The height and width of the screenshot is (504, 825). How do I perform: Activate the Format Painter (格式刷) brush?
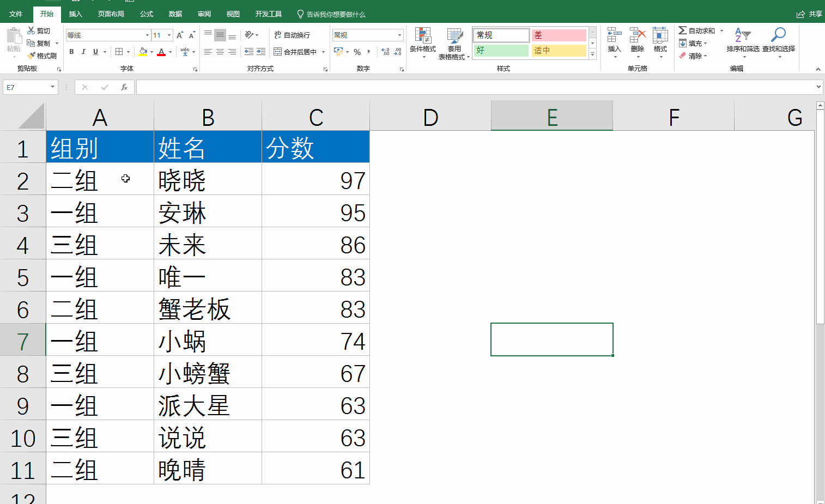(31, 56)
